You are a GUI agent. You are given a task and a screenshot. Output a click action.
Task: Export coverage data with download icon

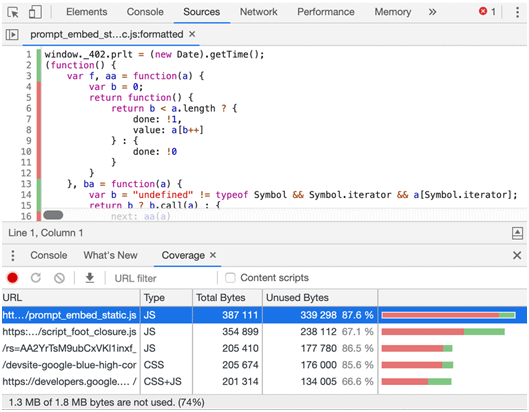89,278
